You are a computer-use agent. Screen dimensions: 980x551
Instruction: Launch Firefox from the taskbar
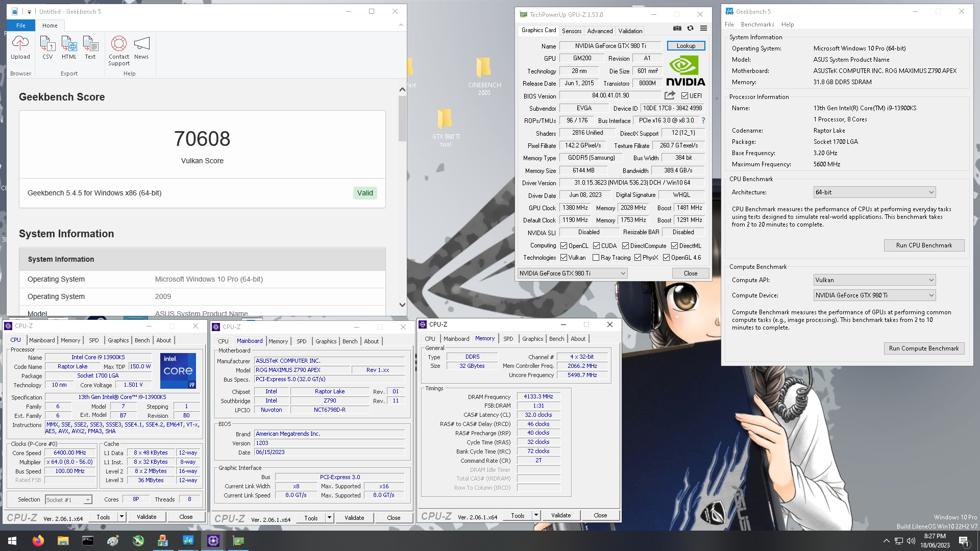(x=38, y=541)
